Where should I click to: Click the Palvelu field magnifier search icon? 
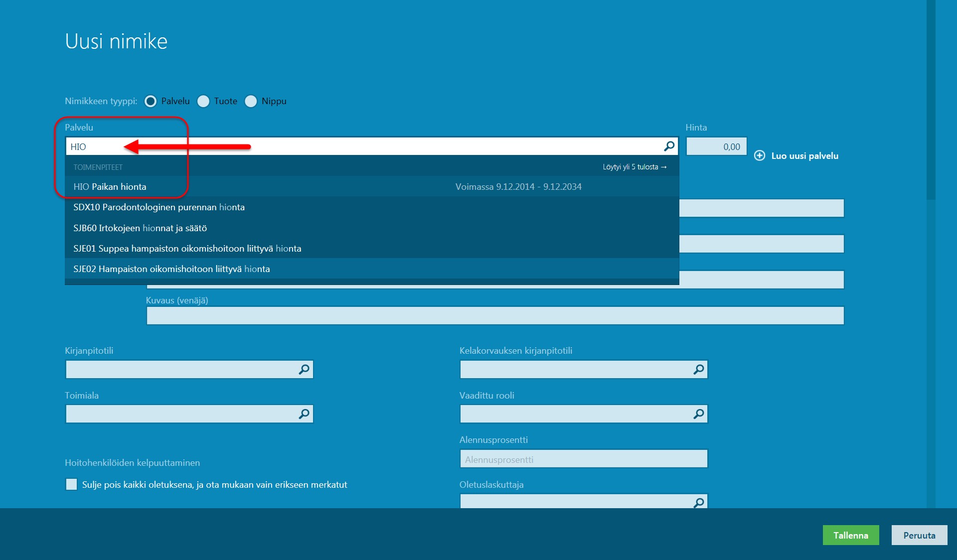tap(669, 146)
